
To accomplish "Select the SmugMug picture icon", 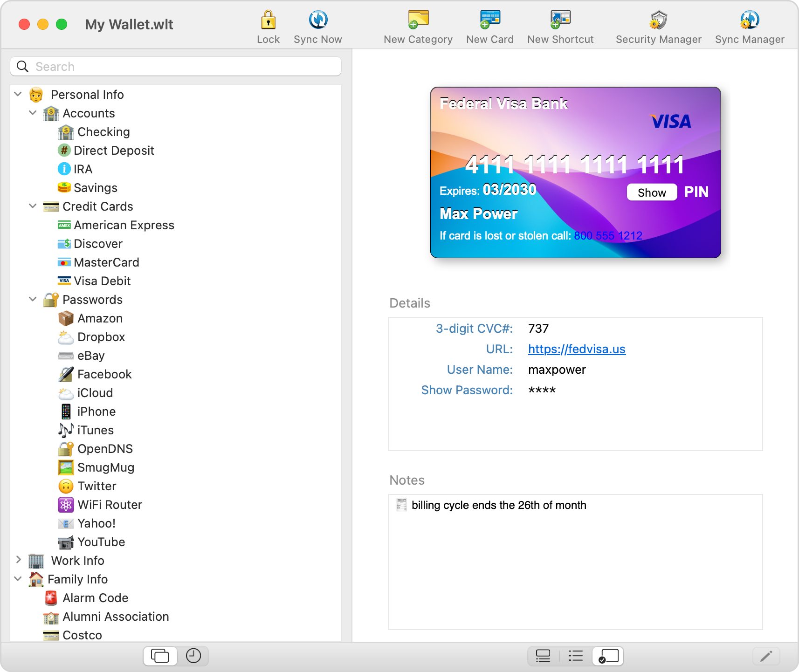I will 66,467.
